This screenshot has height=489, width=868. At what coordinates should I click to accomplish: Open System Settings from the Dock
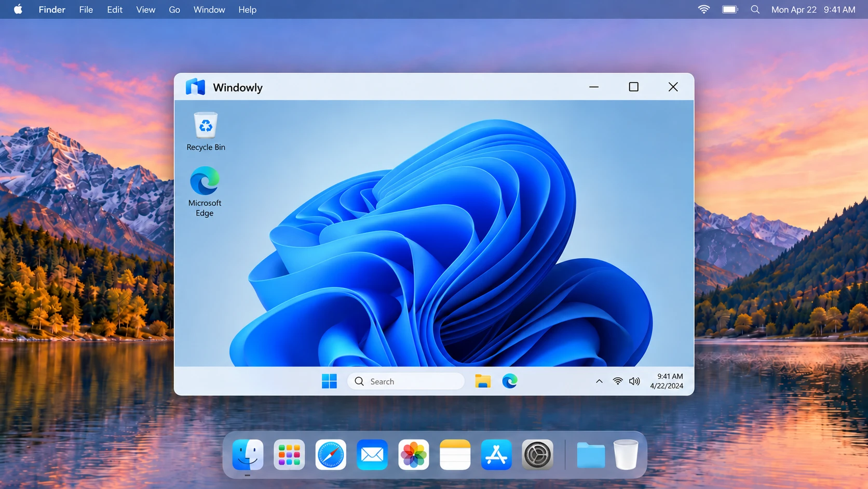538,455
